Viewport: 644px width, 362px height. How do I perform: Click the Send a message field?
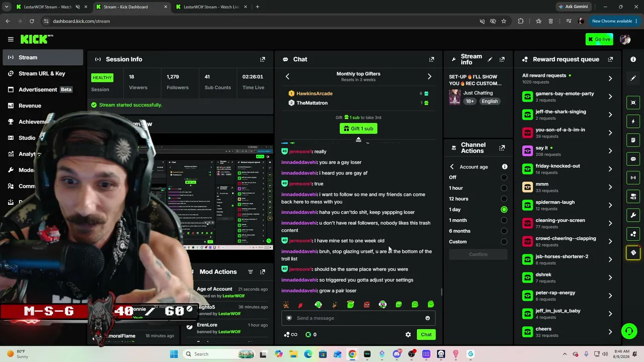point(358,318)
